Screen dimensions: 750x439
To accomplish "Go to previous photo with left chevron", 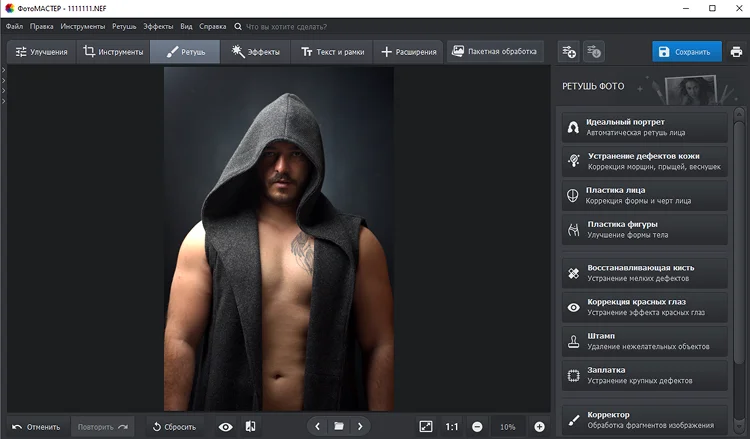I will [x=317, y=427].
